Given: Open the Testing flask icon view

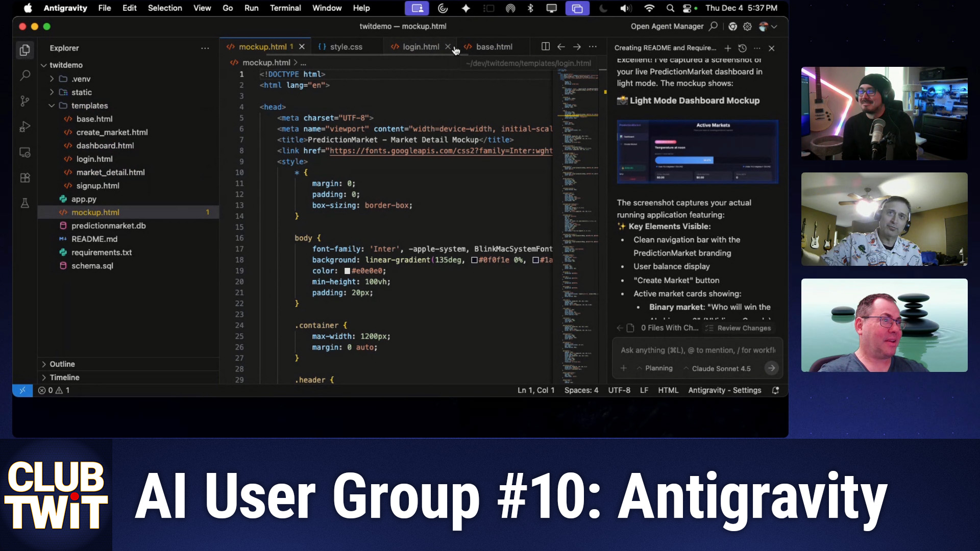Looking at the screenshot, I should [x=24, y=203].
